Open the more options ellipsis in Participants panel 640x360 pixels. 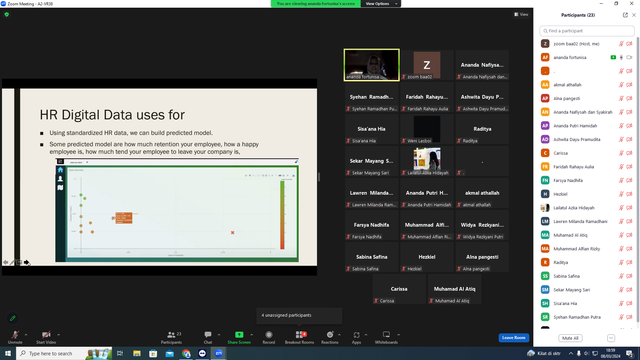pyautogui.click(x=611, y=338)
